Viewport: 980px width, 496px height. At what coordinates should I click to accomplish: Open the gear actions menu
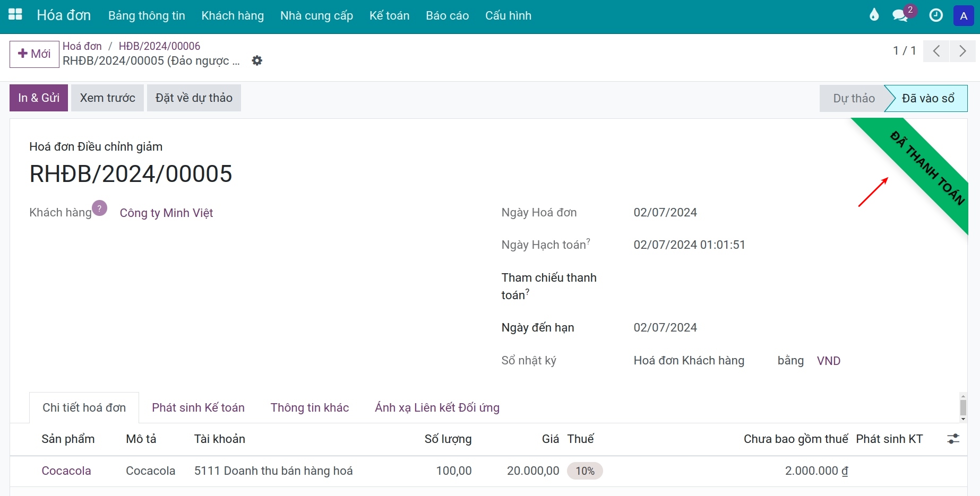click(x=257, y=60)
